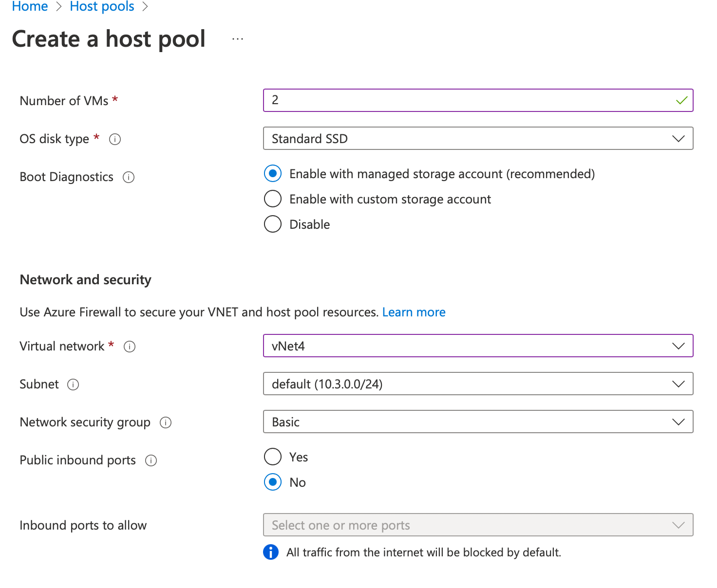Expand the Network security group dropdown
The height and width of the screenshot is (588, 717).
[477, 422]
